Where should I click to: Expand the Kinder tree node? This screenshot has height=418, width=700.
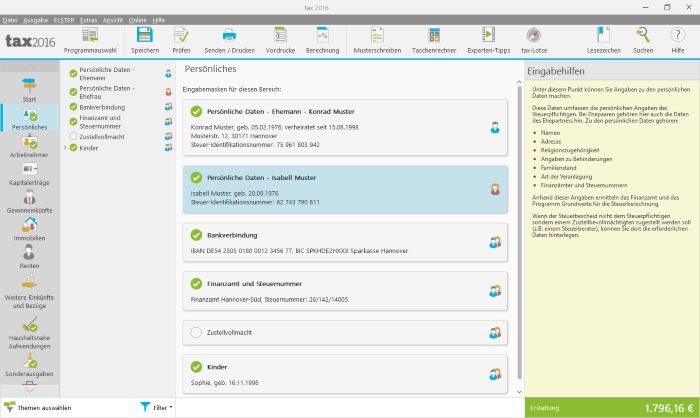click(65, 147)
